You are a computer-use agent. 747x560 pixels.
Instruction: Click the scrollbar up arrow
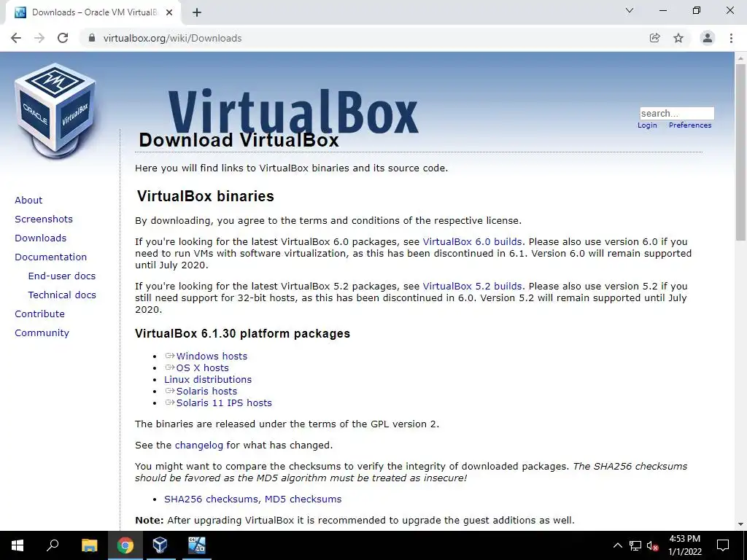(740, 58)
